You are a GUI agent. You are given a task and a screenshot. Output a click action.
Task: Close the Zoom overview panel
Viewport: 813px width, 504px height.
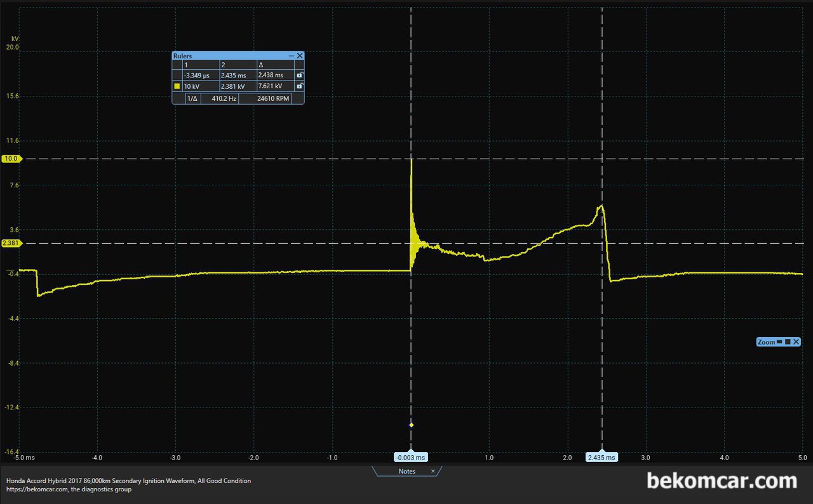coord(796,342)
